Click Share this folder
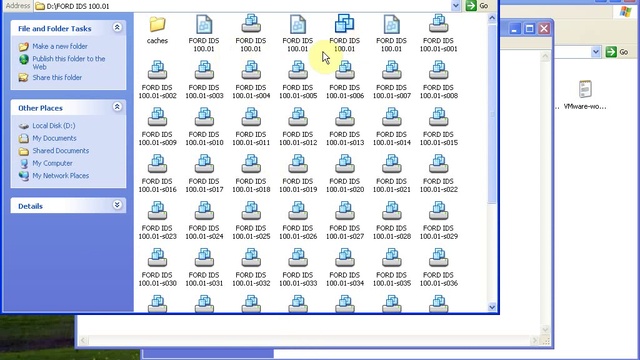Viewport: 640px width, 360px height. click(57, 77)
